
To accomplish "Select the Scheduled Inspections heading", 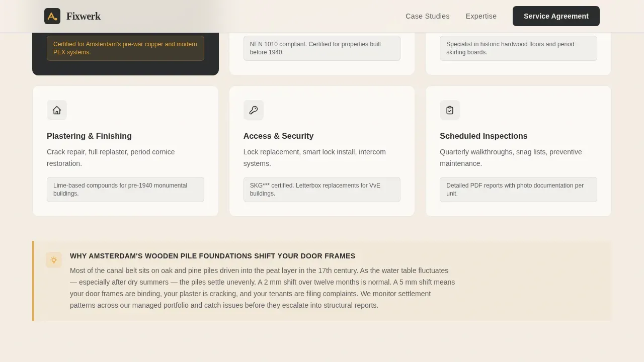I will pyautogui.click(x=484, y=136).
